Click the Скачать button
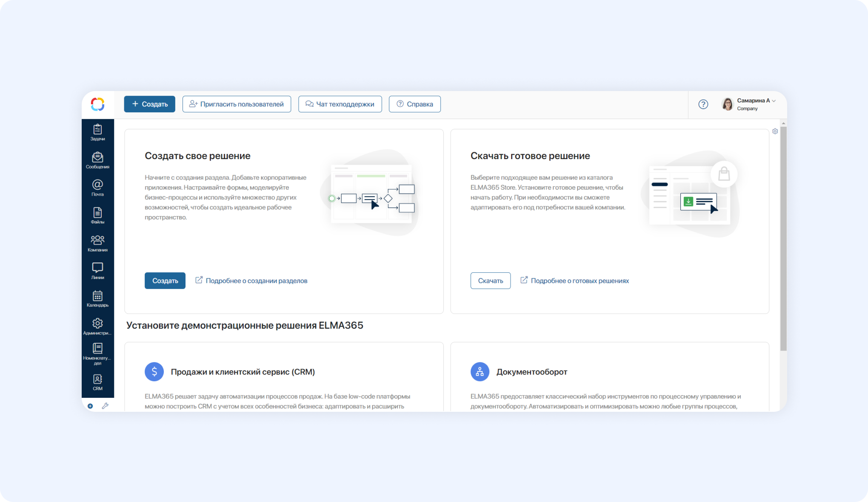Viewport: 868px width, 502px height. pyautogui.click(x=491, y=281)
